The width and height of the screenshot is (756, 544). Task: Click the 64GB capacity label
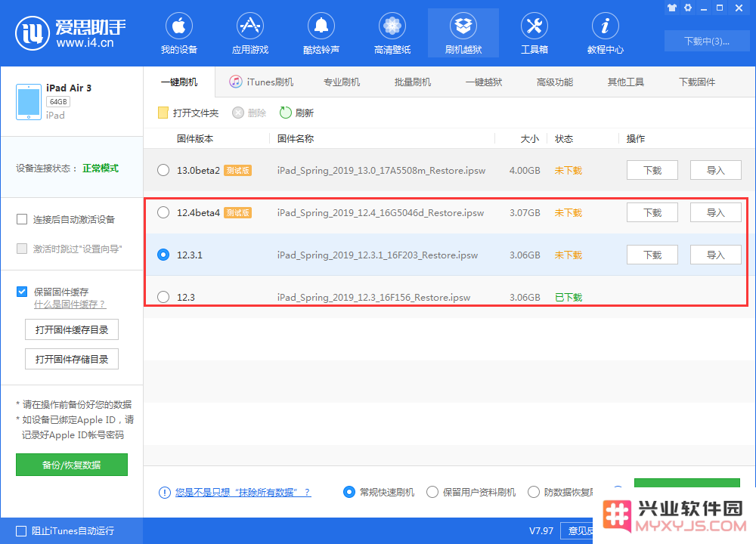tap(58, 102)
